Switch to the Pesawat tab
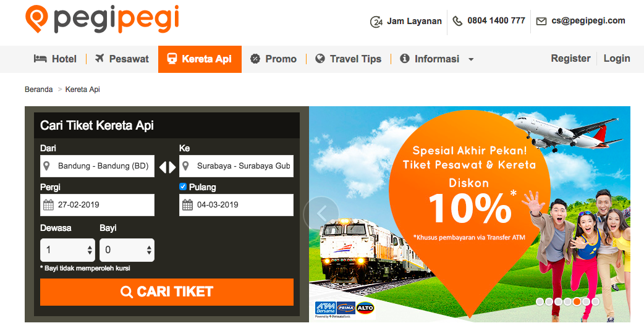Screen dimensions: 644x331 click(122, 59)
